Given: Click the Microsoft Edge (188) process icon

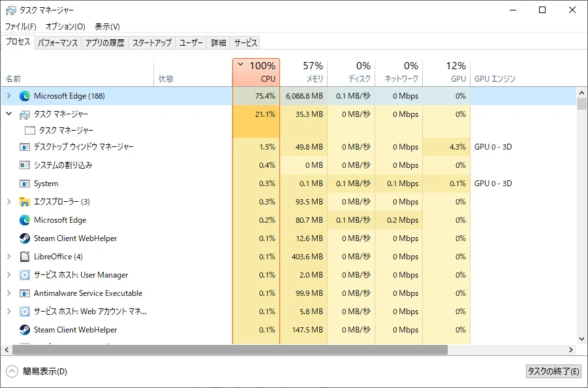Looking at the screenshot, I should tap(25, 96).
